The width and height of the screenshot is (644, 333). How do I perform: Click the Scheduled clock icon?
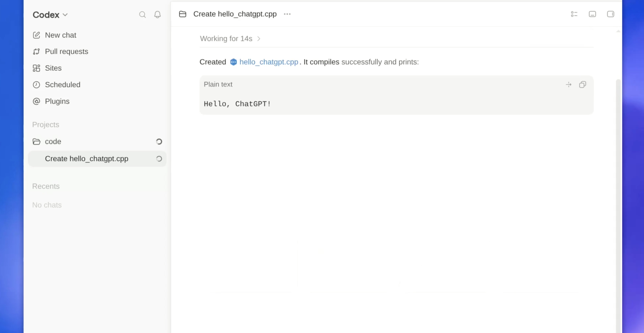pos(37,85)
